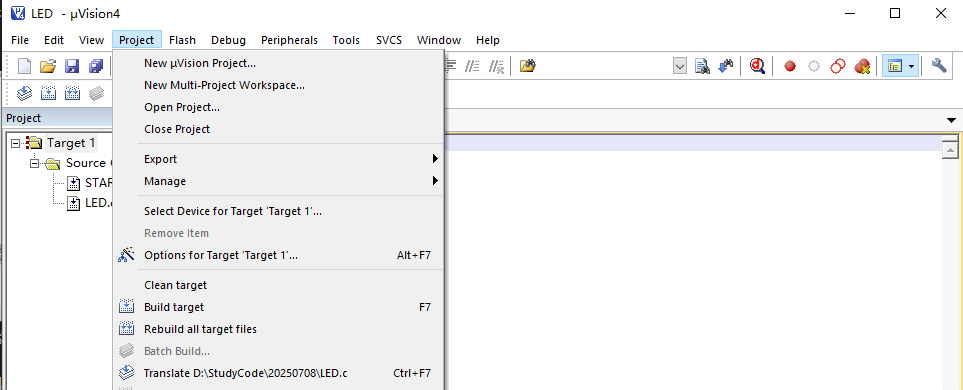
Task: Click the New file toolbar icon
Action: pyautogui.click(x=24, y=66)
